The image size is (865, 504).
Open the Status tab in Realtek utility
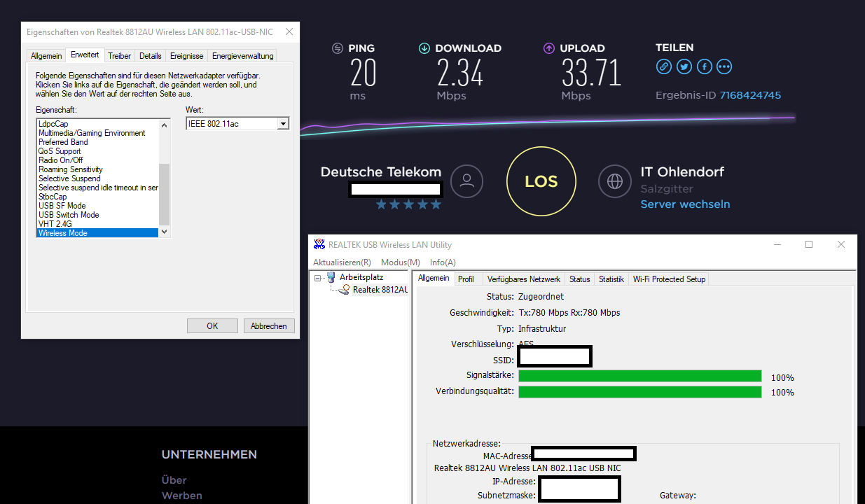coord(579,279)
